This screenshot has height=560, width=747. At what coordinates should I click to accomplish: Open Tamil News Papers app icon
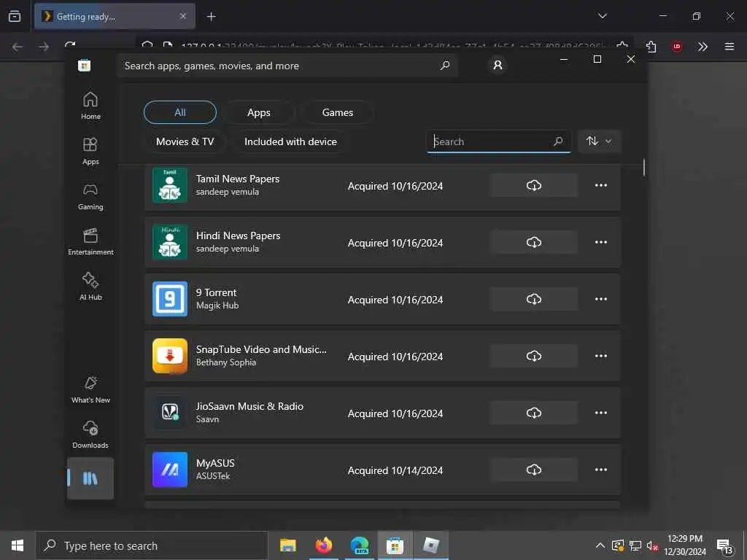[169, 185]
